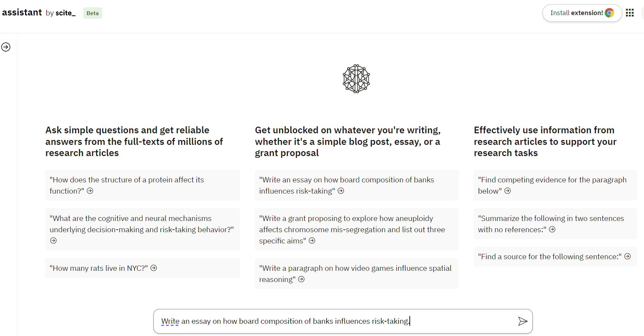Send the prompt with the paper-plane icon
The height and width of the screenshot is (336, 644).
click(x=523, y=321)
